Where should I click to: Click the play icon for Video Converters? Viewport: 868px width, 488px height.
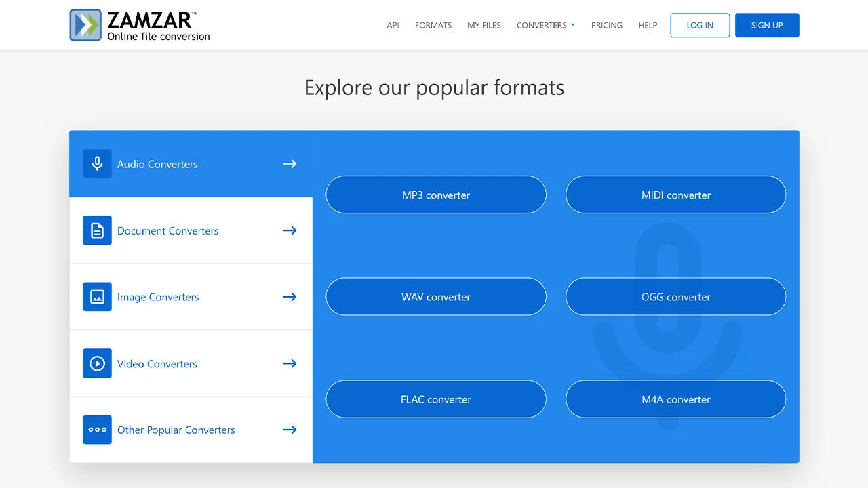97,363
